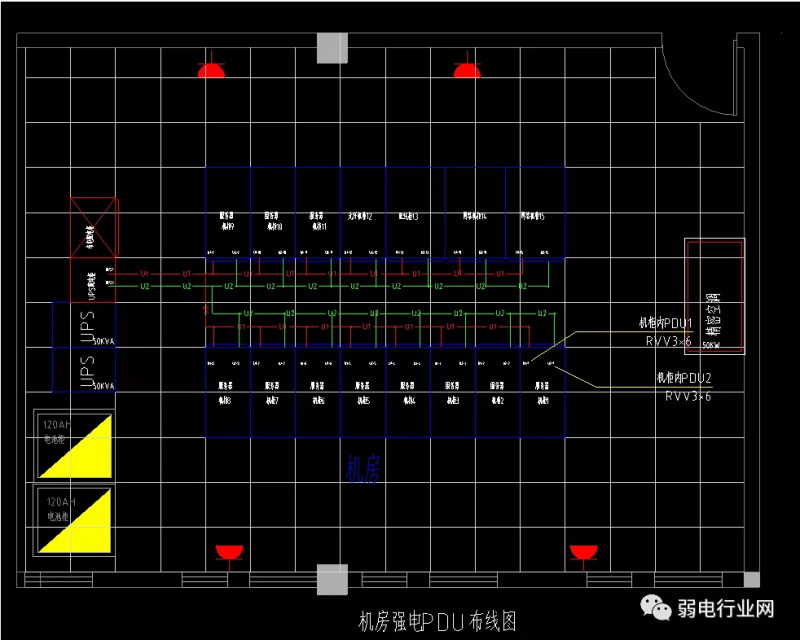Image resolution: width=800 pixels, height=640 pixels.
Task: Click the gray column block at top wall
Action: pos(332,47)
